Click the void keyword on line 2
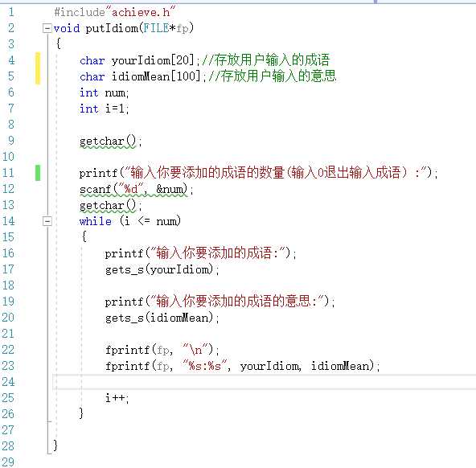Viewport: 476px width, 468px height. [67, 28]
